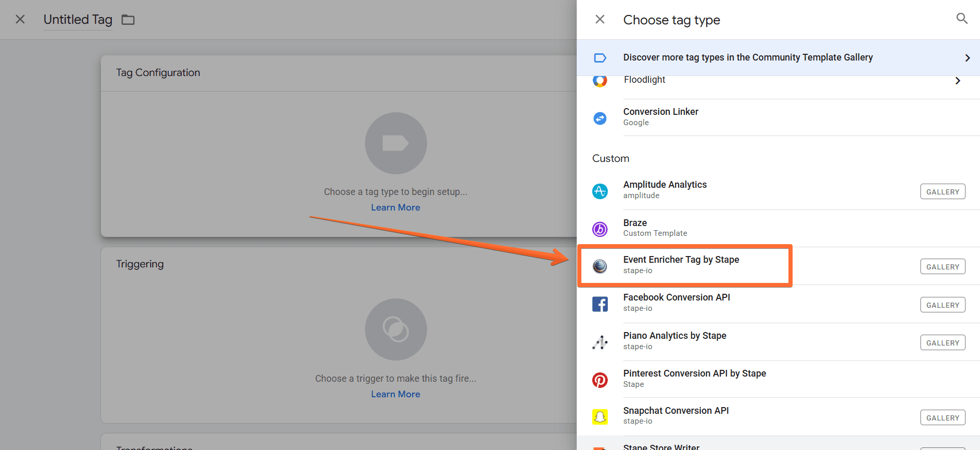
Task: Select Amplitude Analytics tag
Action: pos(778,191)
